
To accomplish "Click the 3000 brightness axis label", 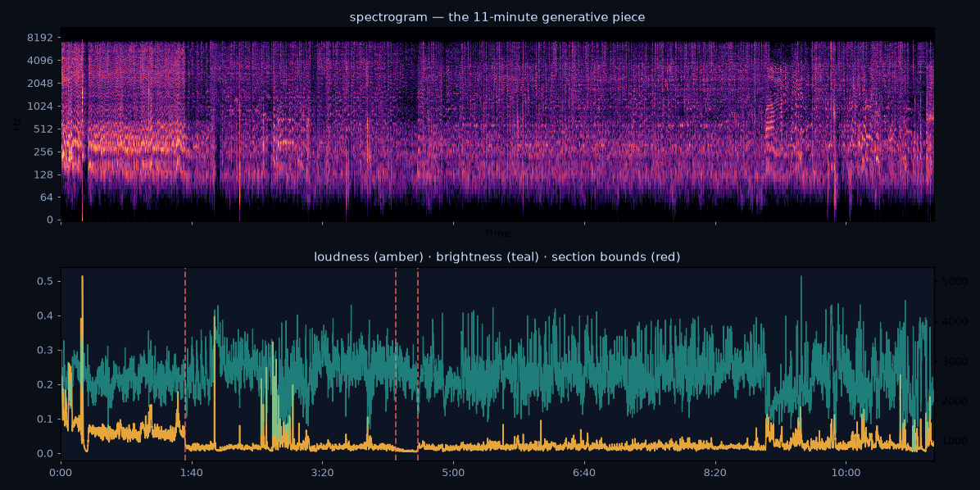I will [954, 361].
